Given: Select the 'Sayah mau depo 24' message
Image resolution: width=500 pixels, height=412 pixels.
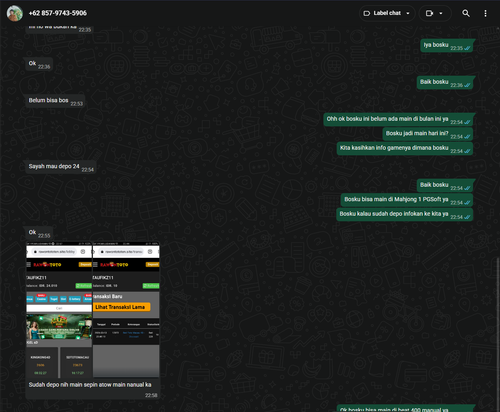Looking at the screenshot, I should coord(61,167).
